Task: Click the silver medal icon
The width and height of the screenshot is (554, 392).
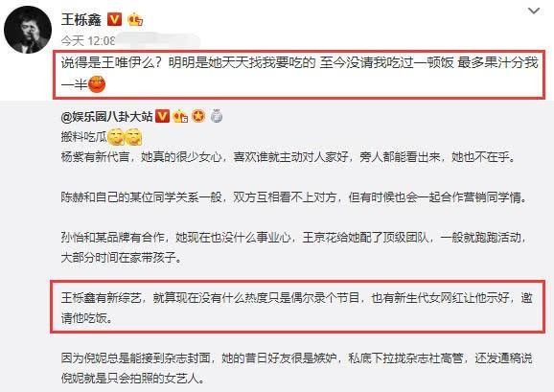Action: point(217,116)
